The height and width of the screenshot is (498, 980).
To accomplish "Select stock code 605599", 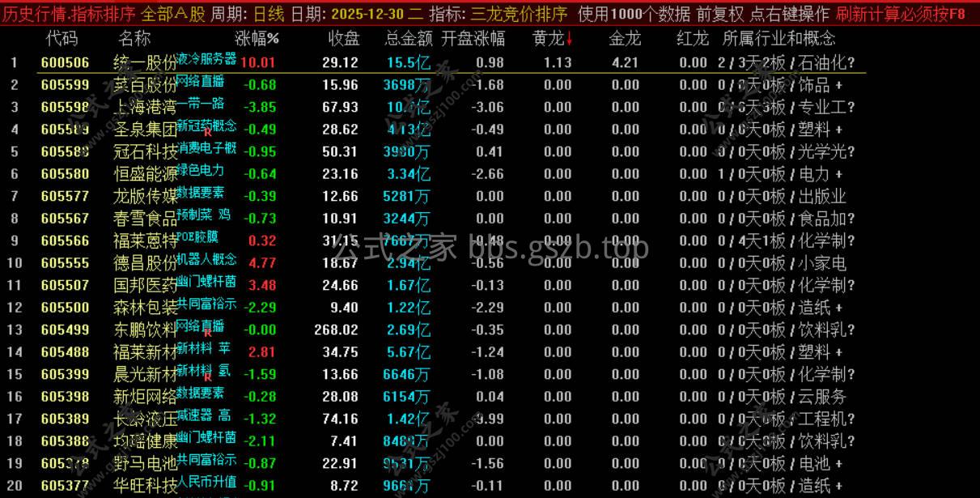I will click(66, 85).
